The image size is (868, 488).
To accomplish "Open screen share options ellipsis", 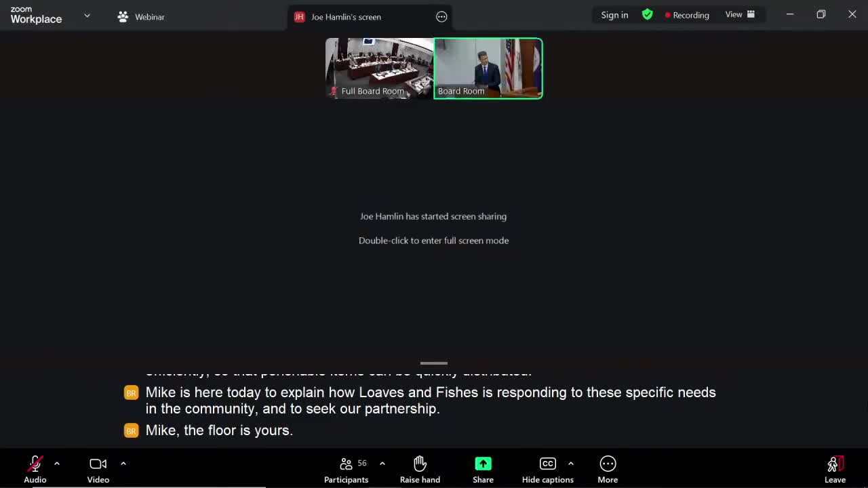I will pos(441,17).
